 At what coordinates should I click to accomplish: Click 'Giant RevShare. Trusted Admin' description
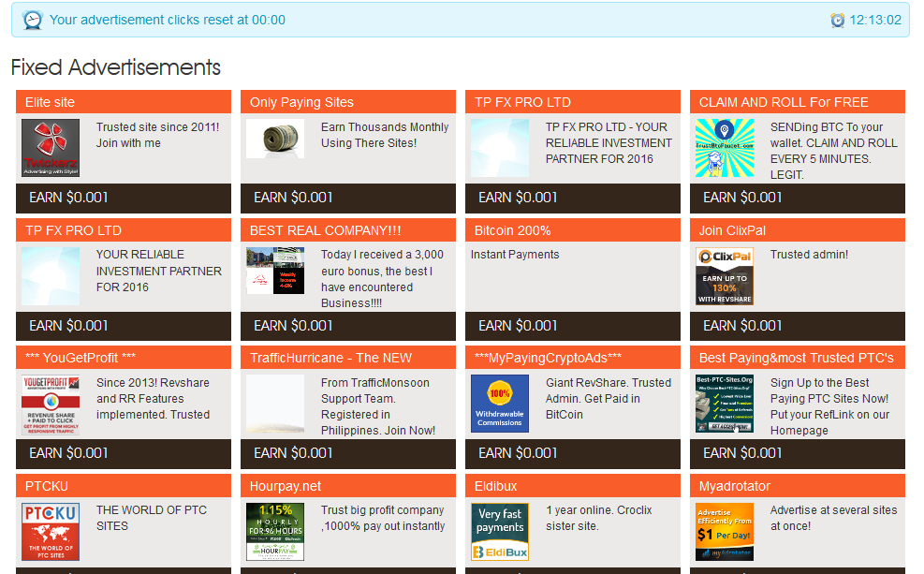pyautogui.click(x=609, y=399)
